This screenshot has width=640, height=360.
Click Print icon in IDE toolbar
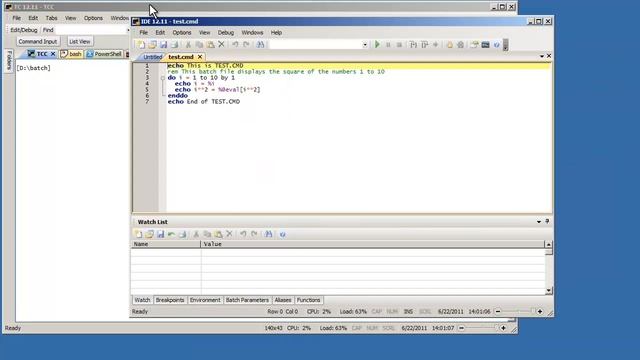pyautogui.click(x=175, y=44)
